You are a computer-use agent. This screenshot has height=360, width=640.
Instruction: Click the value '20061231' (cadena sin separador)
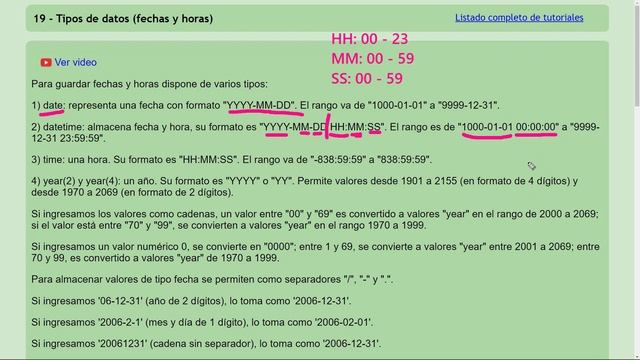[122, 344]
